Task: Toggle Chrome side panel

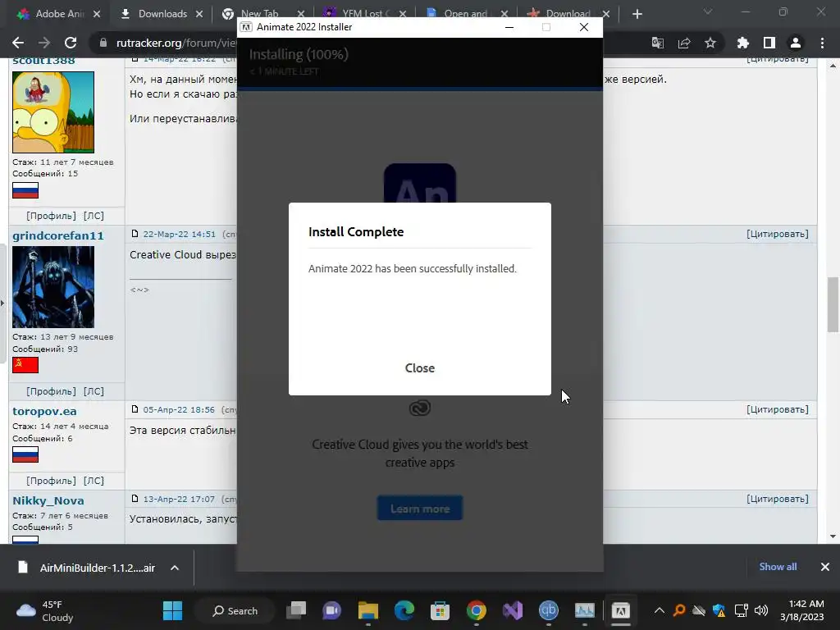Action: (769, 43)
